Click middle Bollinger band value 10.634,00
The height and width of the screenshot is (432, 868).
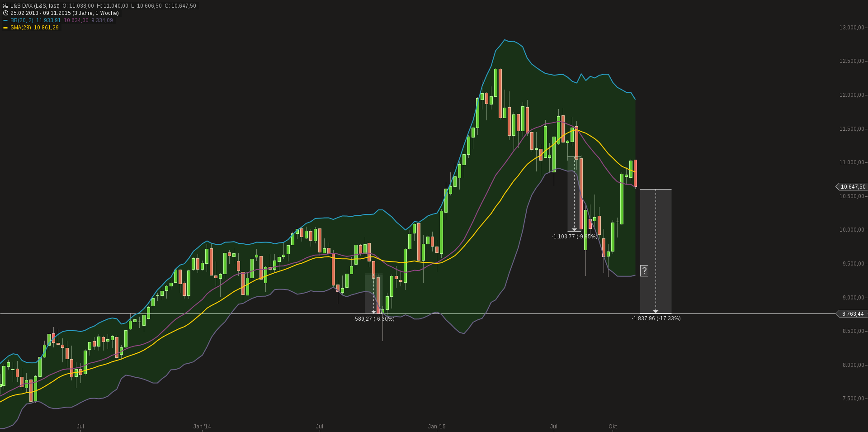coord(76,20)
